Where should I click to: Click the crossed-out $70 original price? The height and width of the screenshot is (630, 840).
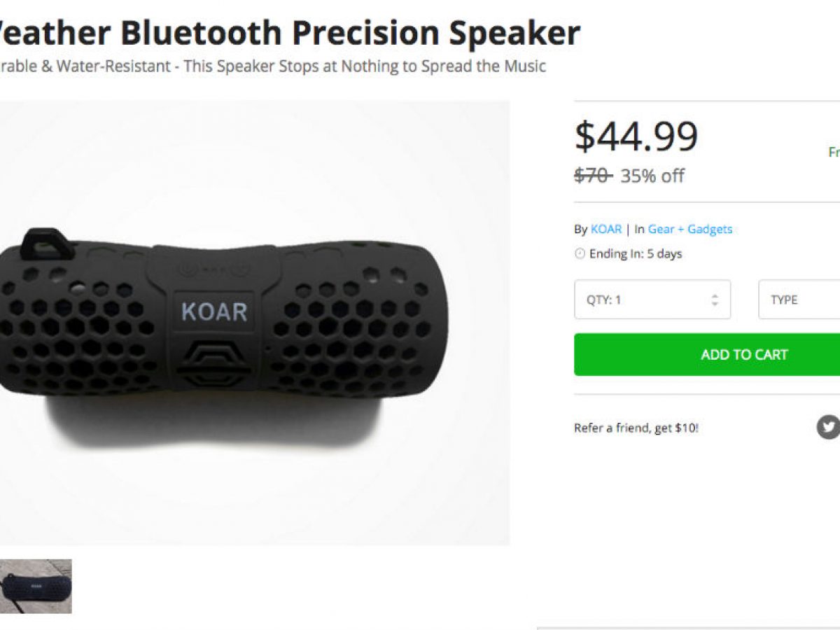[x=593, y=176]
